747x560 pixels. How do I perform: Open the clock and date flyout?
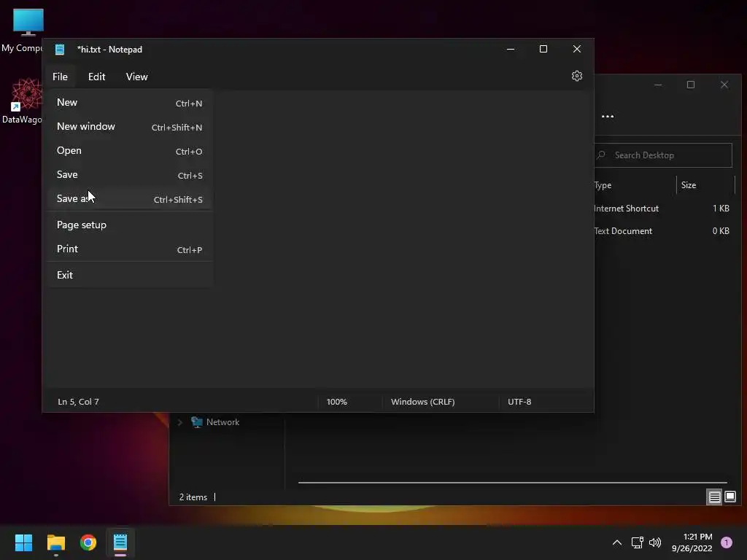692,542
